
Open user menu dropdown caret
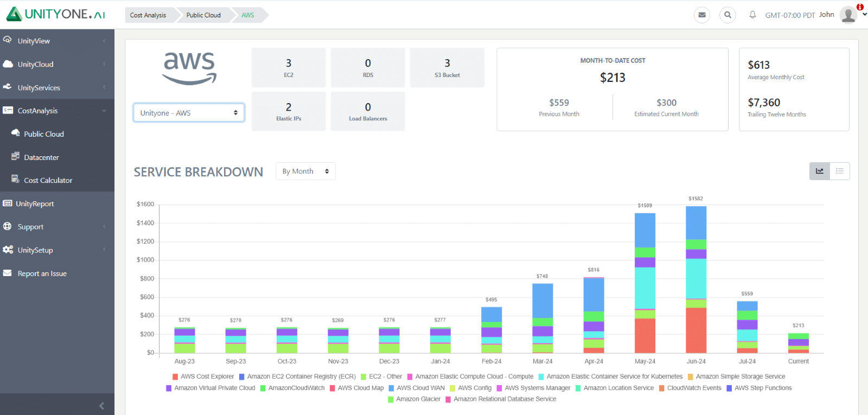click(x=864, y=15)
